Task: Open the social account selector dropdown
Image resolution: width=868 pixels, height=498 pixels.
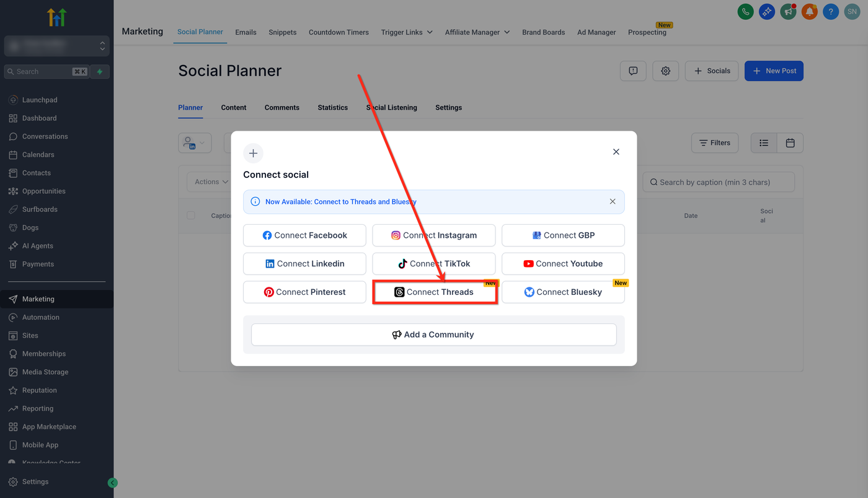Action: [195, 143]
